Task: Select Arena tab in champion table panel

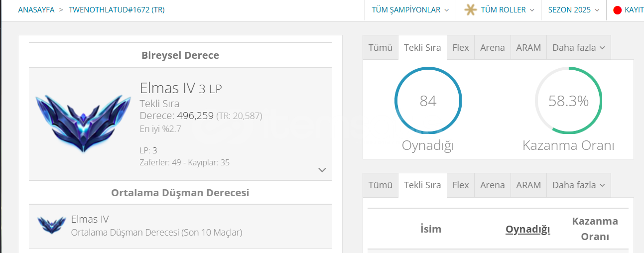Action: click(492, 185)
